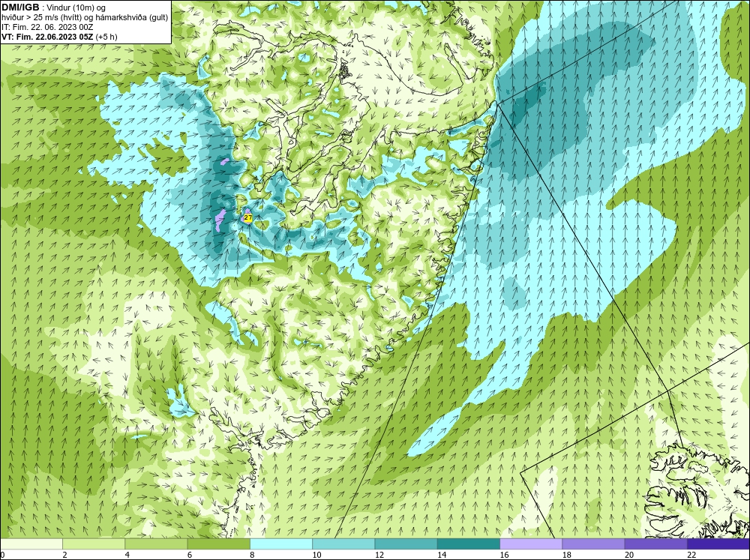750x560 pixels.
Task: Click the 18–20 m/s purple legend swatch
Action: pyautogui.click(x=593, y=544)
